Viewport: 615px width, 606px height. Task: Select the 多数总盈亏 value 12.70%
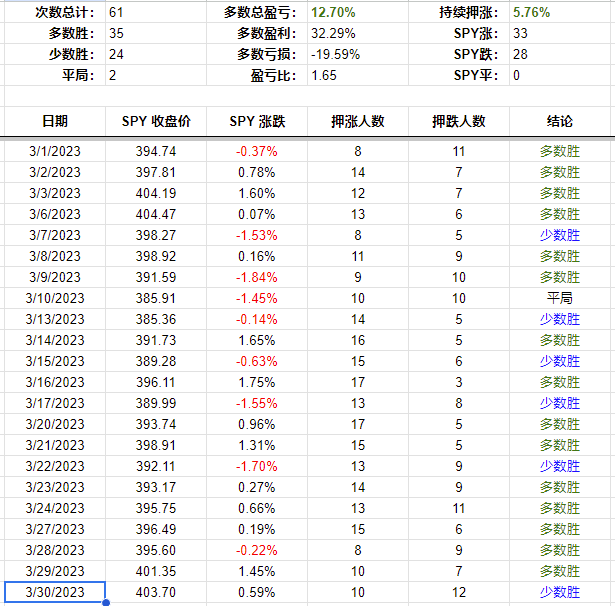click(x=358, y=12)
